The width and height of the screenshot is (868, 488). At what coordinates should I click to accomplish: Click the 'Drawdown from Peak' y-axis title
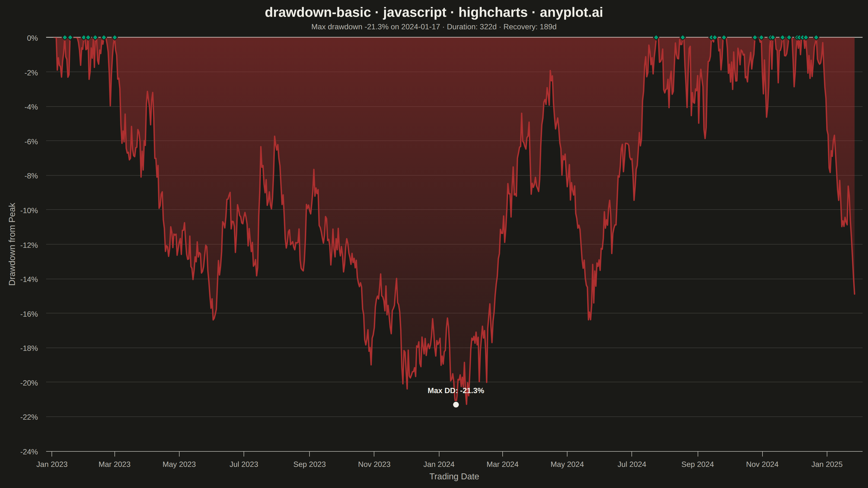coord(12,244)
